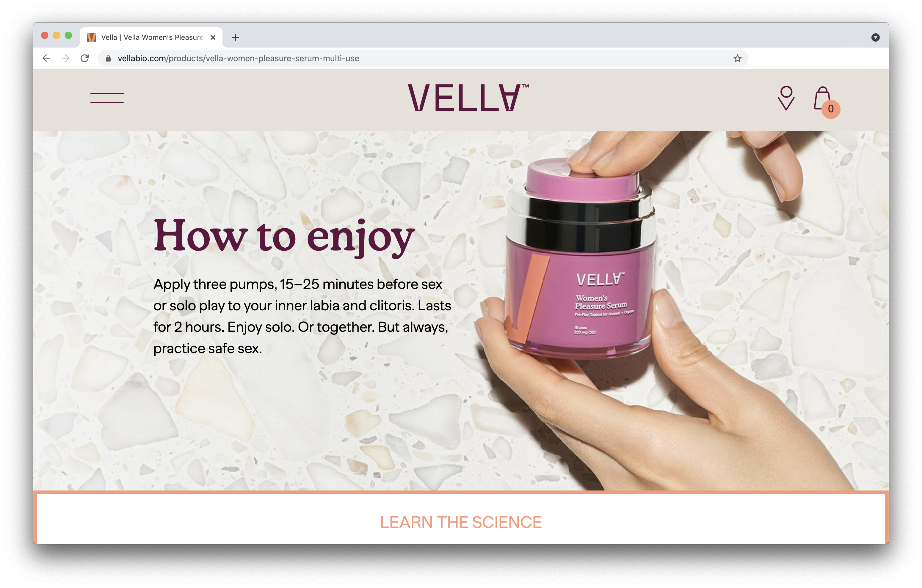This screenshot has height=588, width=922.
Task: Click the Apply three pumps instruction paragraph
Action: (x=302, y=316)
